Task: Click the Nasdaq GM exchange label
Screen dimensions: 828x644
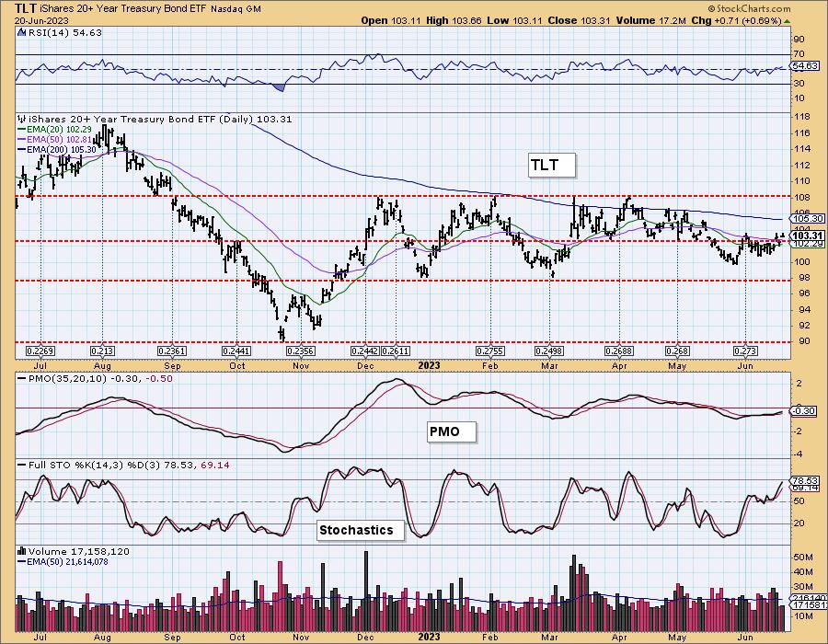Action: [236, 9]
